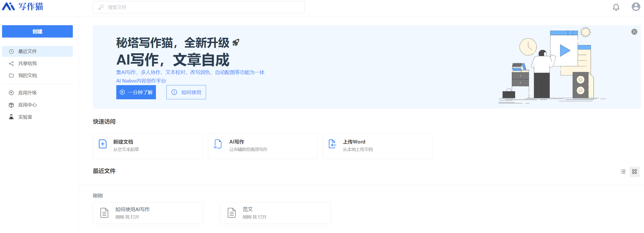Click the 一分钟了解 button
This screenshot has height=233, width=644.
[x=136, y=92]
